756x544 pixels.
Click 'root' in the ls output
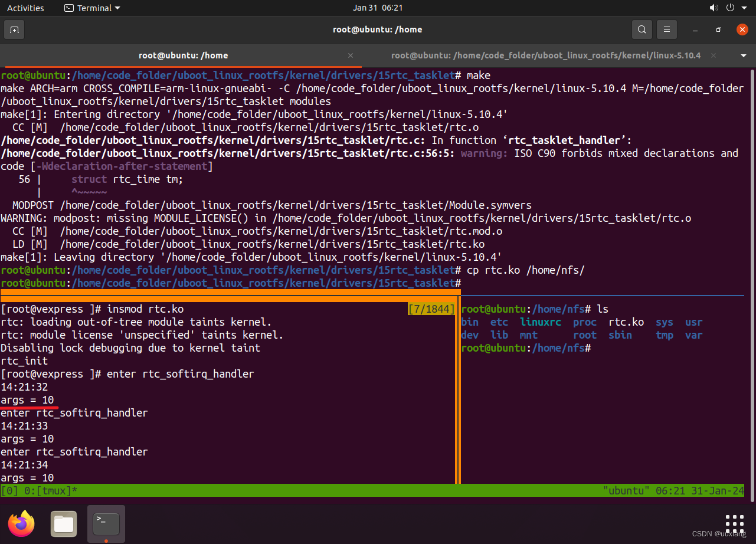585,335
